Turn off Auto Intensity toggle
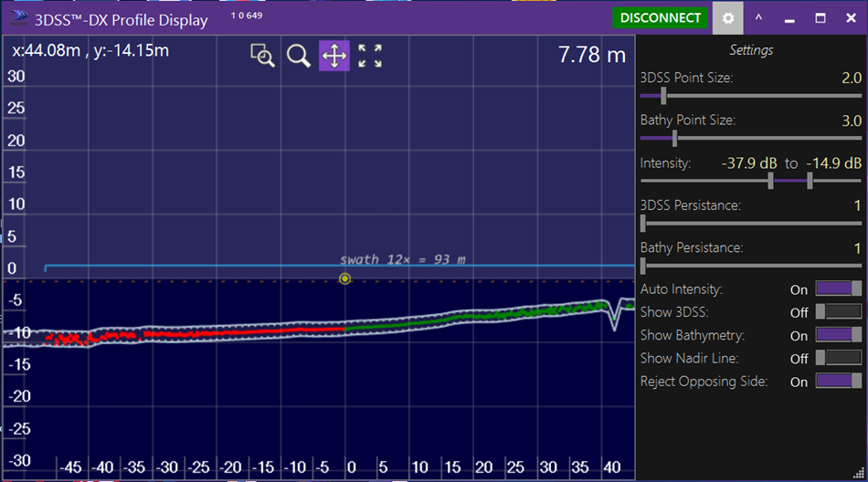The height and width of the screenshot is (482, 868). coord(839,288)
